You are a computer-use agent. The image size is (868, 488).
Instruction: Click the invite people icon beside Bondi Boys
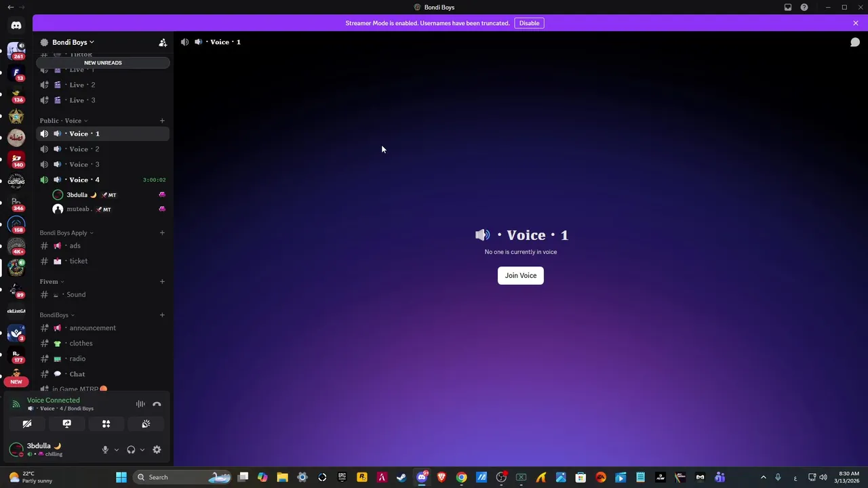(163, 42)
